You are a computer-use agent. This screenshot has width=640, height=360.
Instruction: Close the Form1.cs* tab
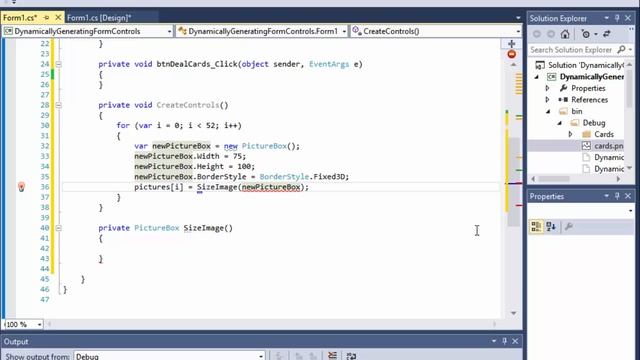pos(58,18)
